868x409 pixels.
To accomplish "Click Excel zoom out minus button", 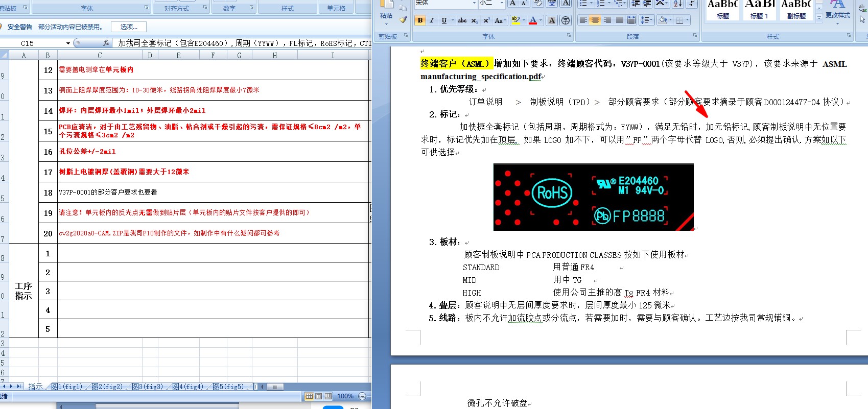I will (362, 396).
